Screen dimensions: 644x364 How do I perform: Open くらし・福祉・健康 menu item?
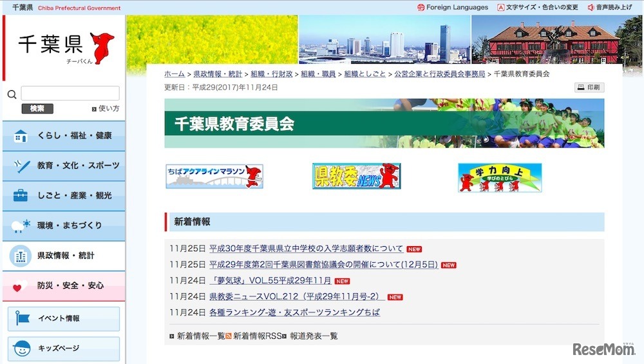[x=64, y=136]
